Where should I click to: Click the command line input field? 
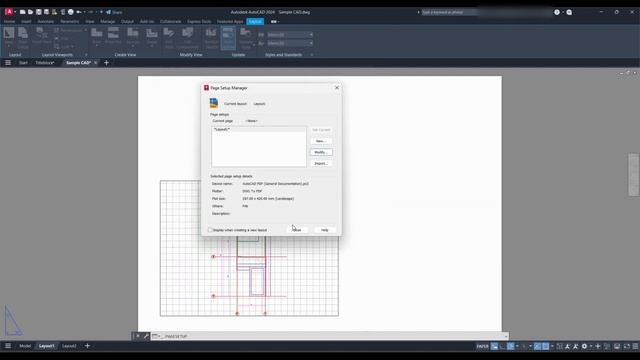[x=331, y=336]
